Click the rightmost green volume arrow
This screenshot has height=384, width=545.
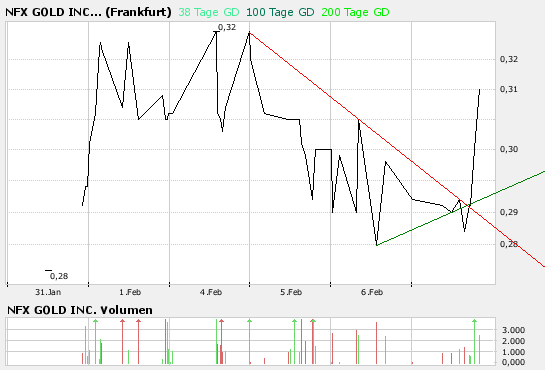click(x=474, y=321)
